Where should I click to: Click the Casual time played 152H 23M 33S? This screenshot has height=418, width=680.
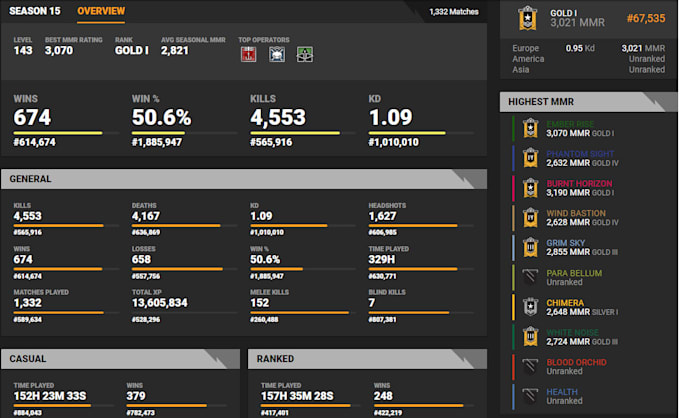pos(50,396)
